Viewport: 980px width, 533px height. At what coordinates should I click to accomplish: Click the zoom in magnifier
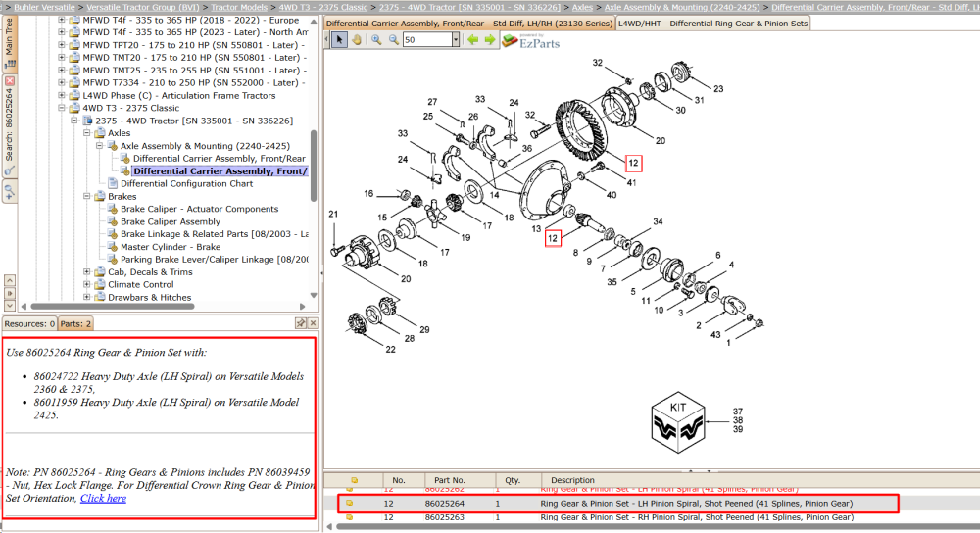[x=376, y=40]
